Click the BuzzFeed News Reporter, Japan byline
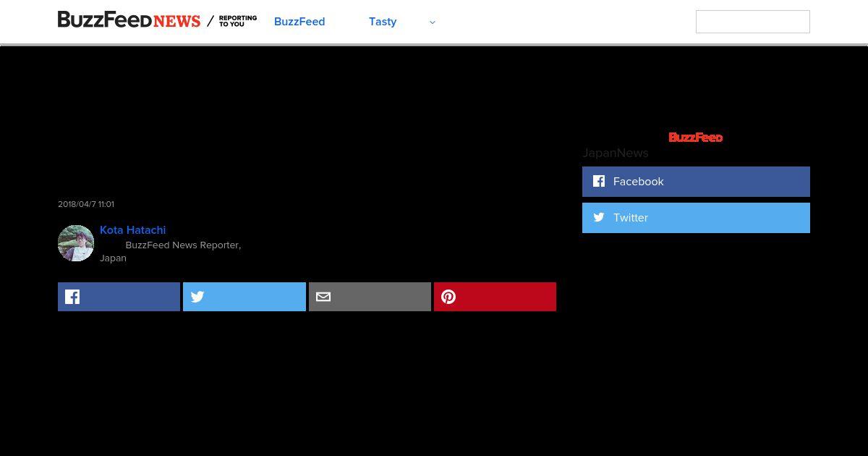The image size is (868, 456). [x=171, y=251]
